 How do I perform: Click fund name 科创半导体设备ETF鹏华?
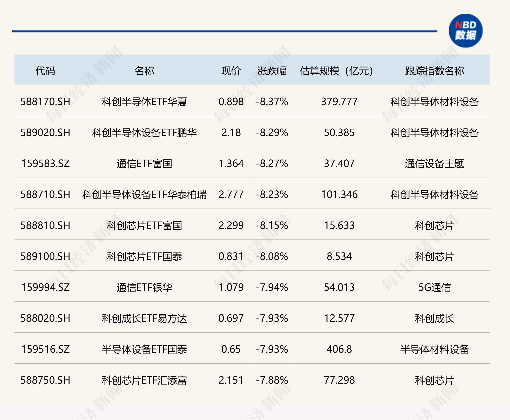(x=144, y=133)
